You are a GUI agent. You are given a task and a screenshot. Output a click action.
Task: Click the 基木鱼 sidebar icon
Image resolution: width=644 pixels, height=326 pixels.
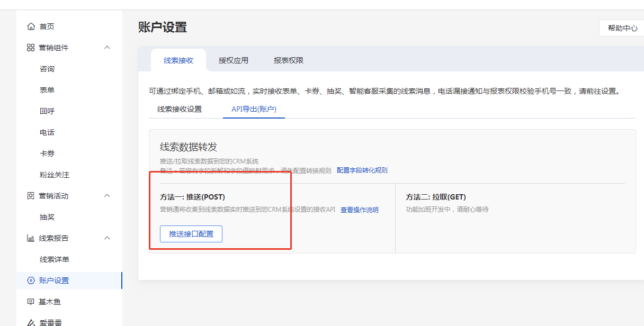[31, 302]
